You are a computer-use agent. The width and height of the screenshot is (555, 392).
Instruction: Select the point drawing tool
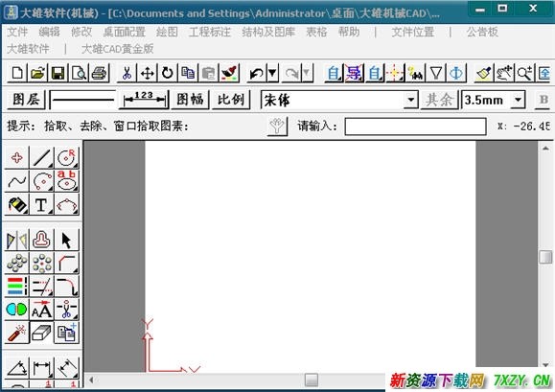16,158
